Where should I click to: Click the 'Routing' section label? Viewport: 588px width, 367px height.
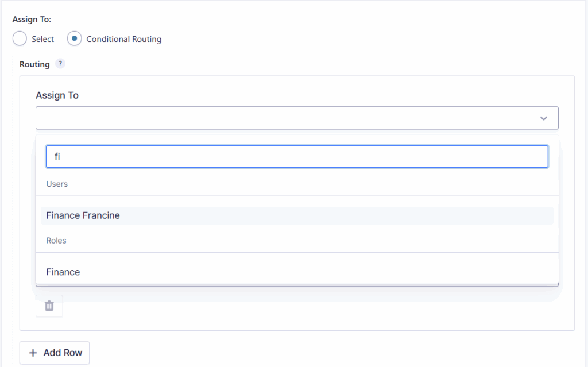pos(34,64)
